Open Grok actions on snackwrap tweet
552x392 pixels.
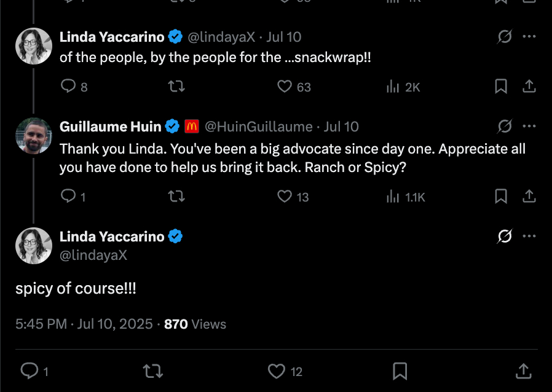(x=505, y=37)
